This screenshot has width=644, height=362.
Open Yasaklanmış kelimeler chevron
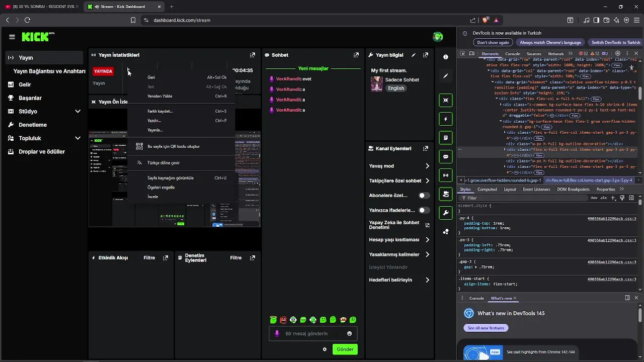tap(427, 254)
